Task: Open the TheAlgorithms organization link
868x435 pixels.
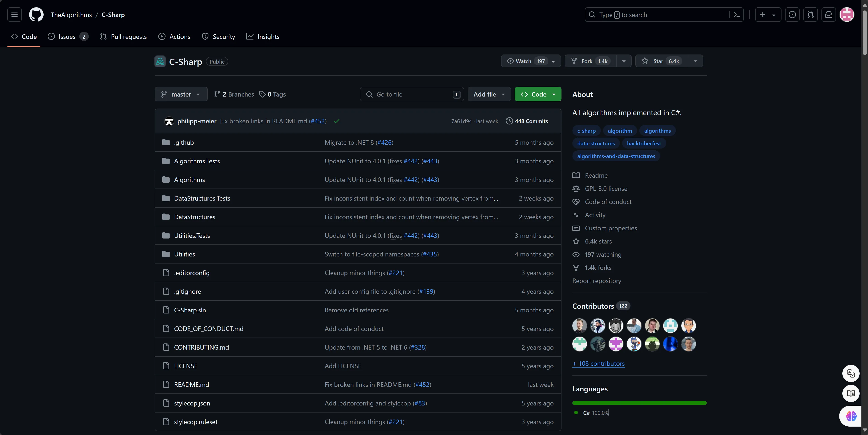Action: 71,15
